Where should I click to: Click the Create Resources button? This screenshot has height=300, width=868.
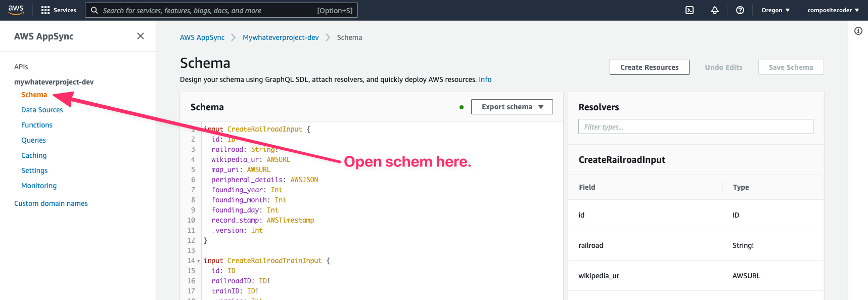tap(650, 67)
